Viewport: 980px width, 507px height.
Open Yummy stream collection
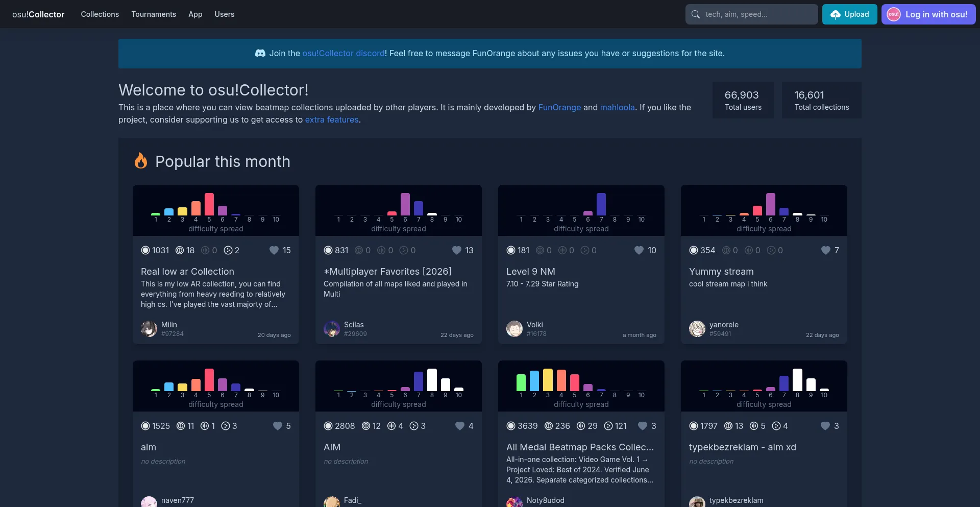(721, 272)
